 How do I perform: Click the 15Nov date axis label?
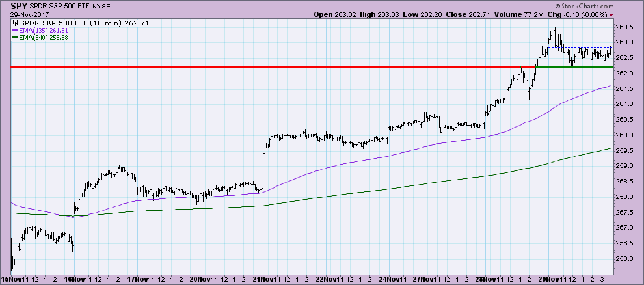[10, 279]
